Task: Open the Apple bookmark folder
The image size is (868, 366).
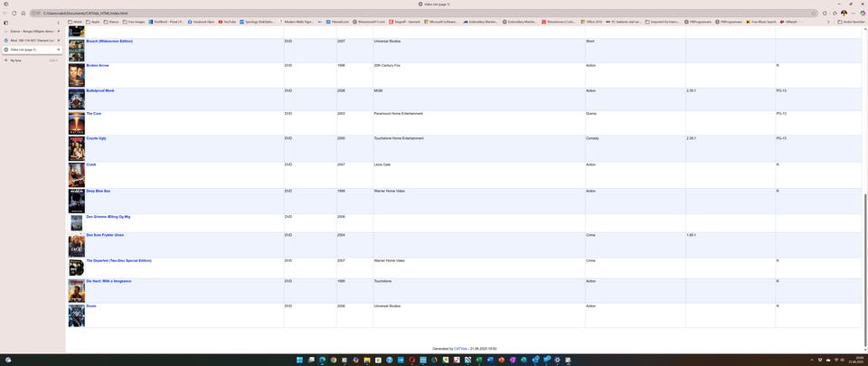Action: point(92,22)
